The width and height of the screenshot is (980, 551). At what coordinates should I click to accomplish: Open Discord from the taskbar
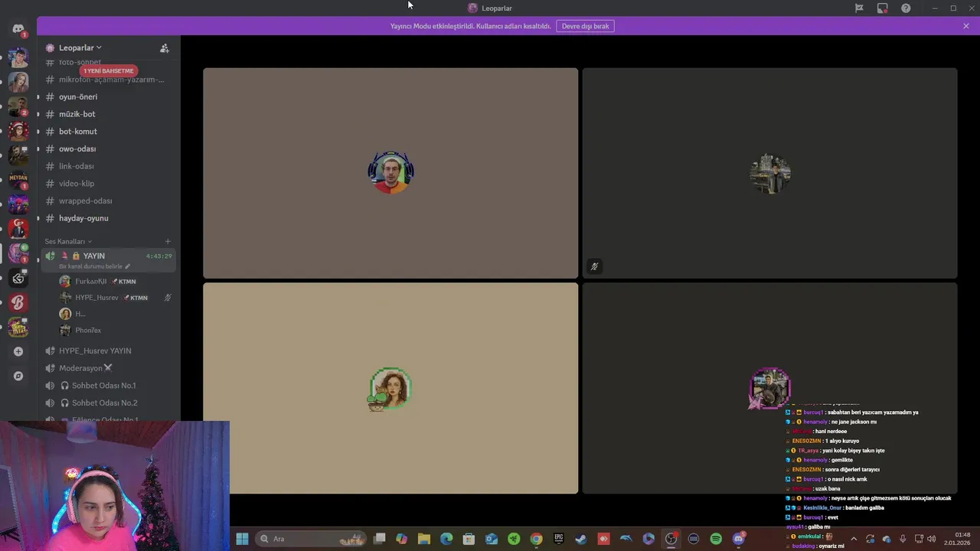click(x=738, y=539)
